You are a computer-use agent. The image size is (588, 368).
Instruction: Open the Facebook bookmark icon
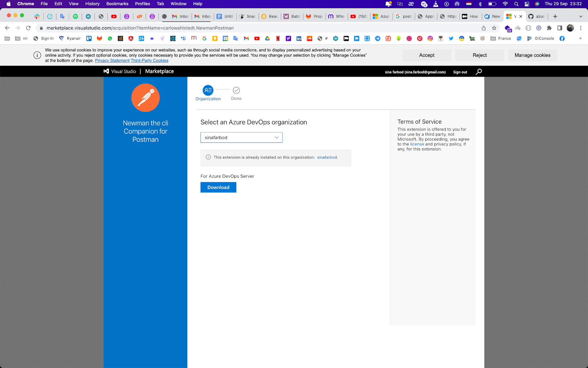562,38
